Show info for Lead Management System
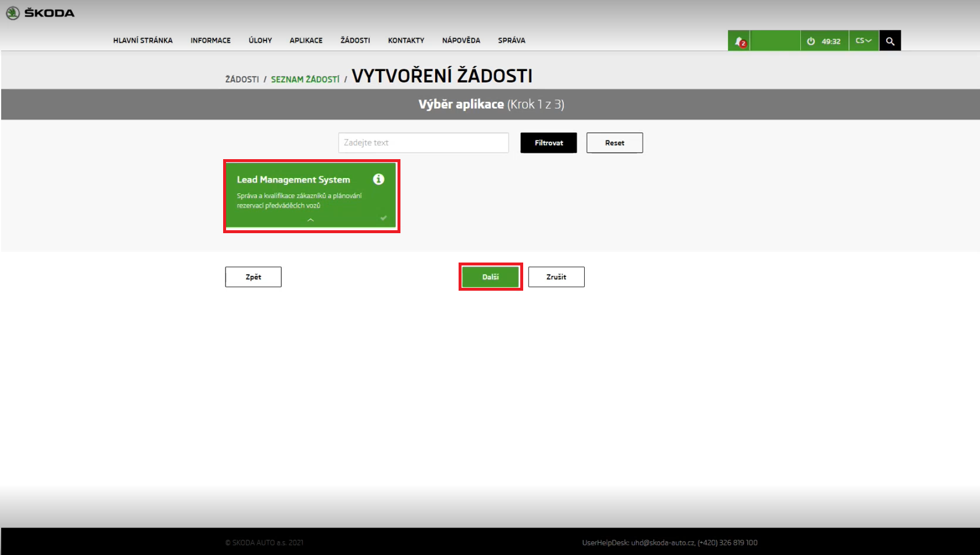The image size is (980, 555). pos(379,179)
